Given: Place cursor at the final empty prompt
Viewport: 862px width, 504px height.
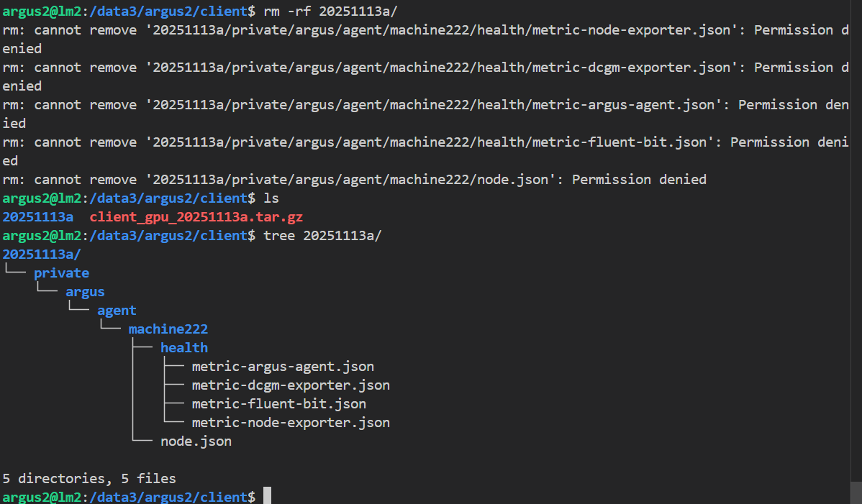Looking at the screenshot, I should point(267,497).
